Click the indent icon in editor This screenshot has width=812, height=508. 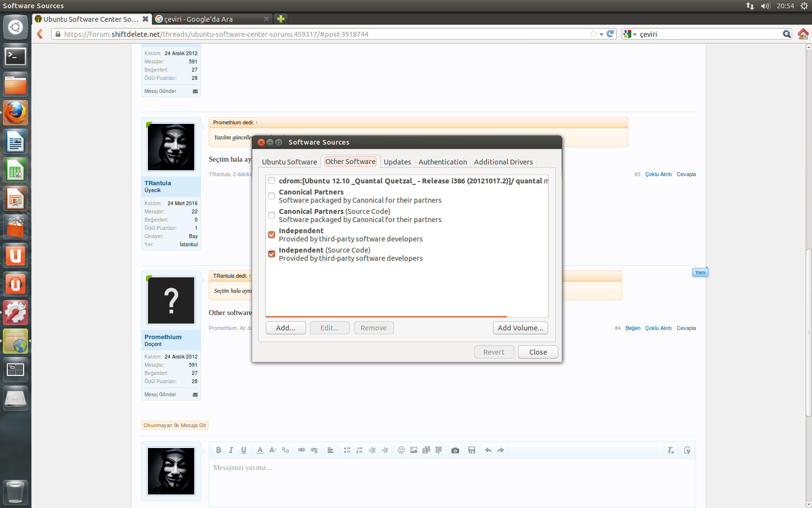click(x=385, y=450)
